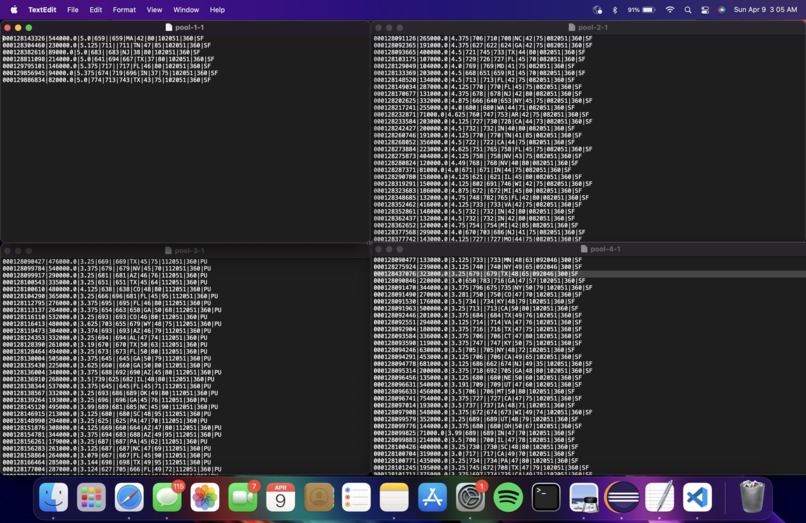Click line 000129795101 in pool-1-1
The height and width of the screenshot is (523, 806).
105,66
